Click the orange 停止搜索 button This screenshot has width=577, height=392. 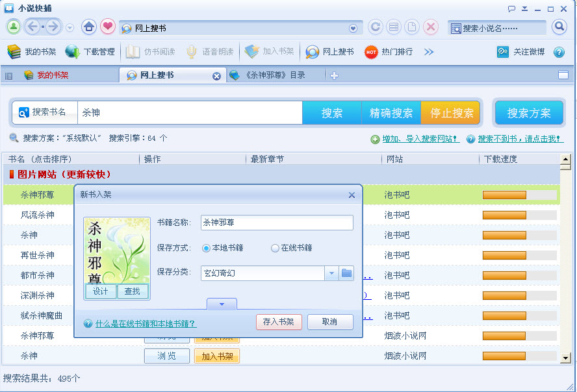coord(450,113)
